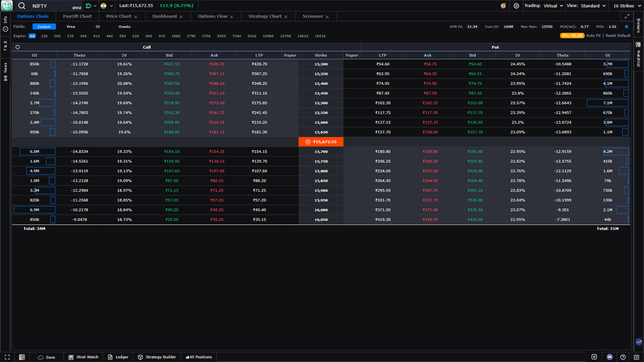Click the call OI bar for 6.9M
The width and height of the screenshot is (644, 362).
tap(34, 210)
